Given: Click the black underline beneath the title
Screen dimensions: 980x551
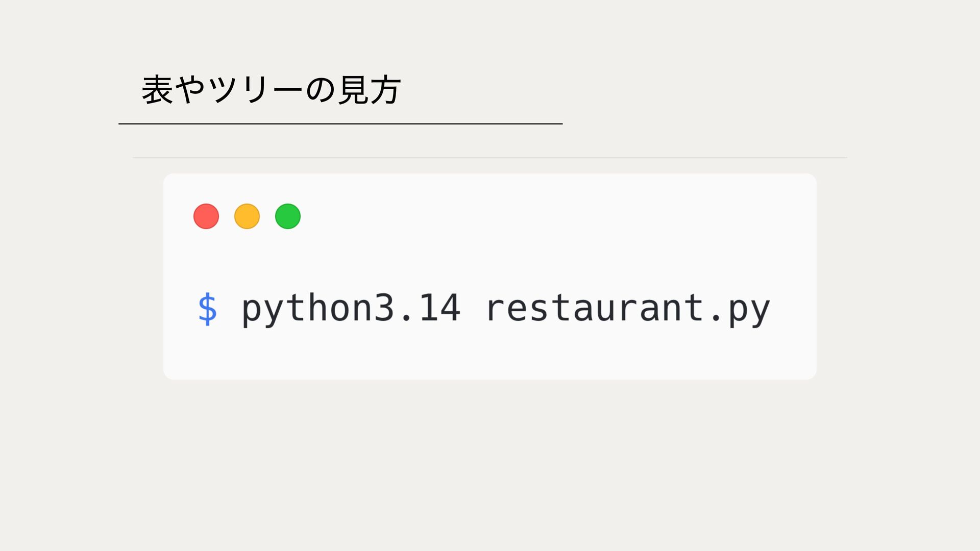Looking at the screenshot, I should click(x=340, y=123).
